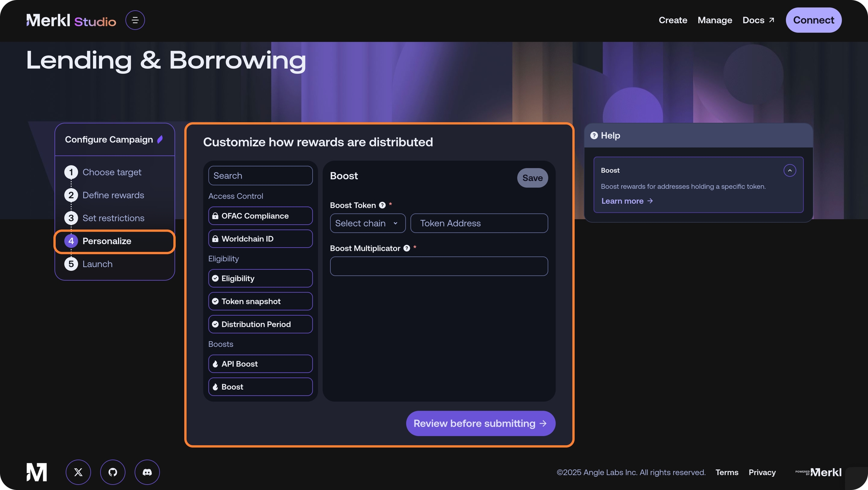The image size is (868, 490).
Task: Click the Boost Token help question icon
Action: [x=382, y=205]
